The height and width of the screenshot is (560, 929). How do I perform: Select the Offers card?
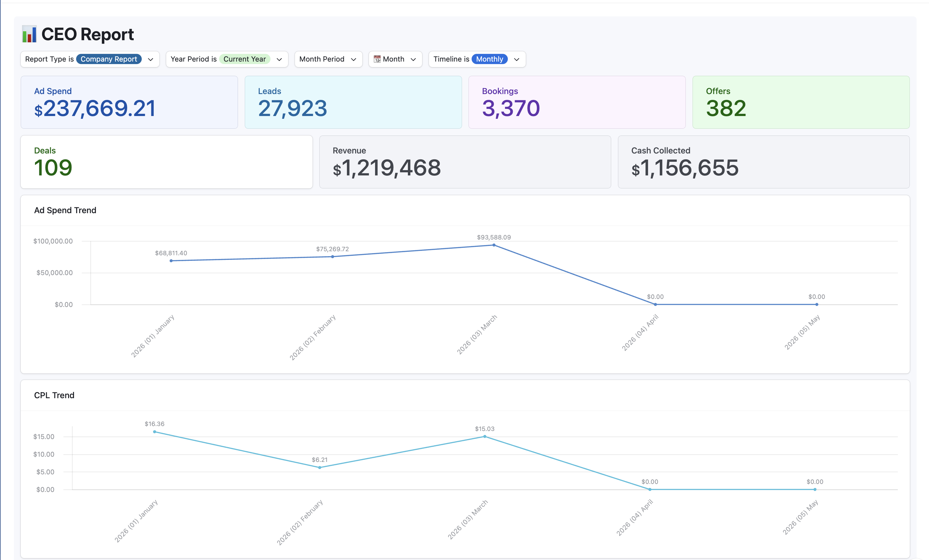point(801,102)
